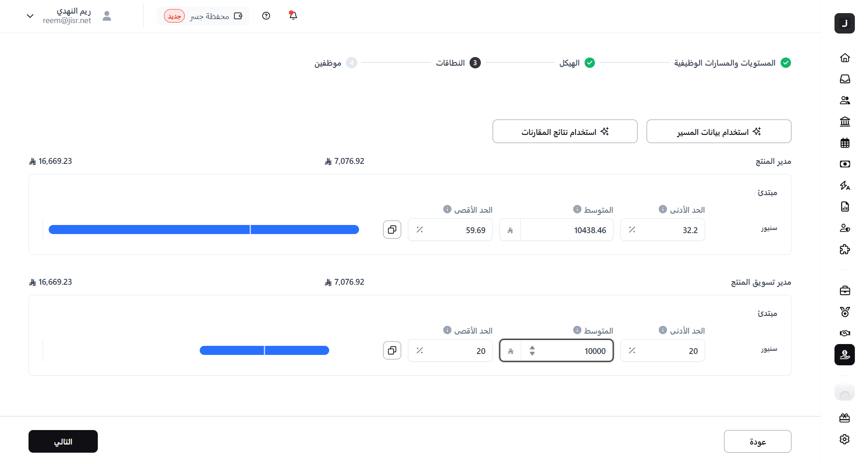Click استخدام نتائج المقارنات button
This screenshot has width=868, height=464.
pyautogui.click(x=565, y=131)
